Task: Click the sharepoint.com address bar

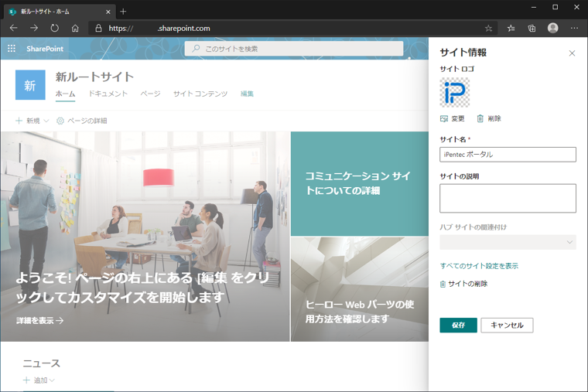Action: pos(292,28)
